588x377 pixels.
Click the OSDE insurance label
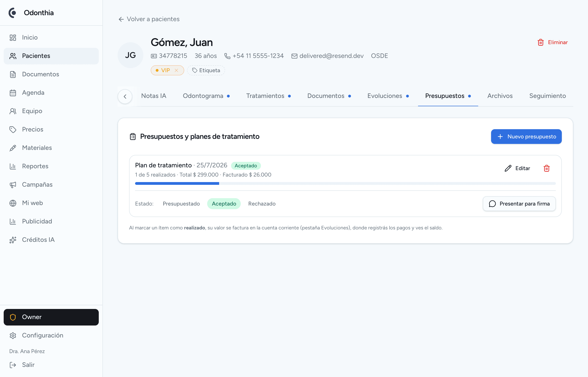tap(379, 56)
